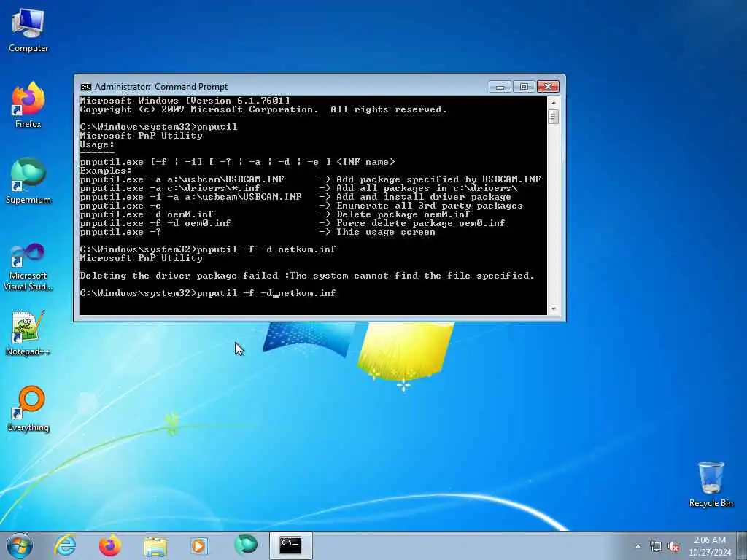Screen dimensions: 747x560
Task: Click the pnputil.exe syntax line with '<INF name>'
Action: tap(237, 162)
